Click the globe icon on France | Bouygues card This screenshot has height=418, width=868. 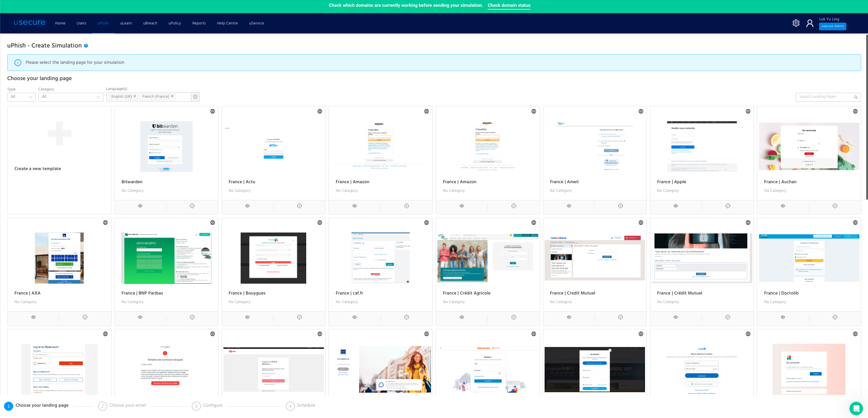tap(320, 223)
